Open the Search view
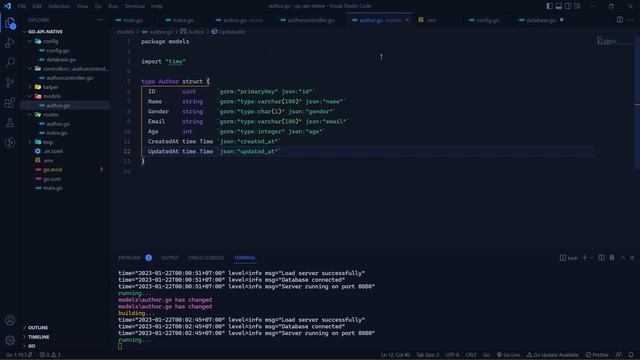Screen dimensions: 640x360 pos(10,62)
